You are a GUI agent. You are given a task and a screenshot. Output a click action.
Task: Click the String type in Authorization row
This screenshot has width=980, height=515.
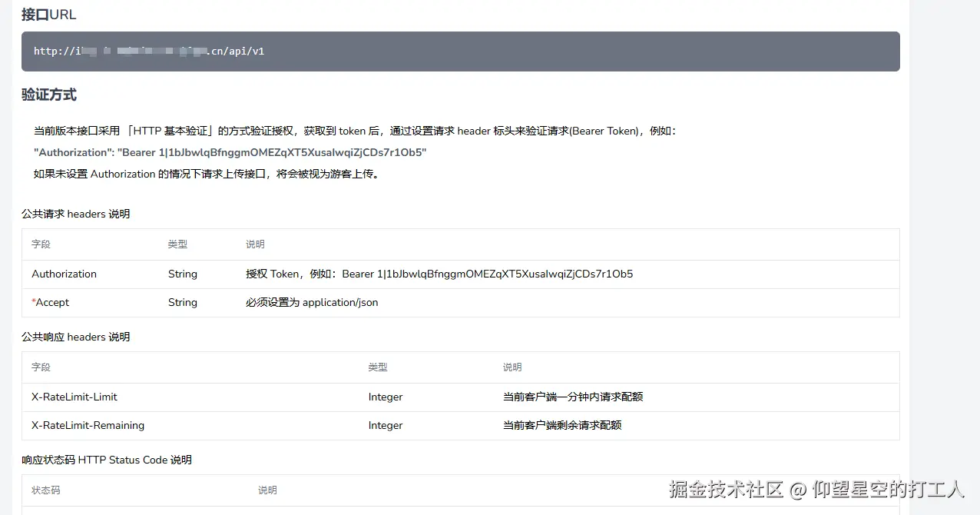tap(183, 274)
